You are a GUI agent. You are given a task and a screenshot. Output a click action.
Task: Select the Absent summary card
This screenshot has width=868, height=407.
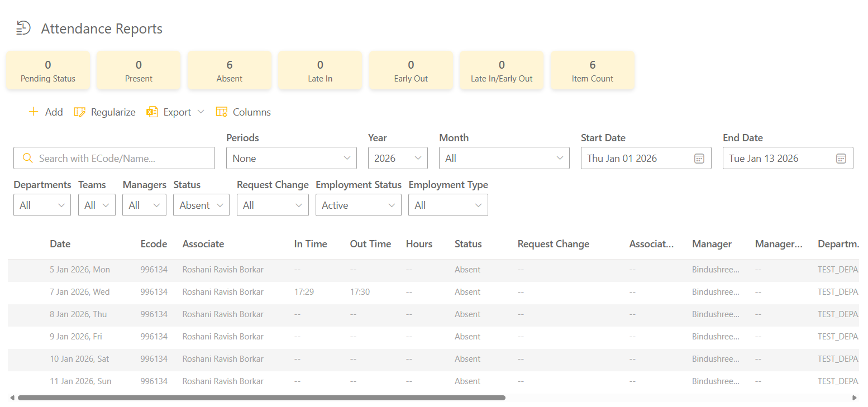tap(229, 70)
